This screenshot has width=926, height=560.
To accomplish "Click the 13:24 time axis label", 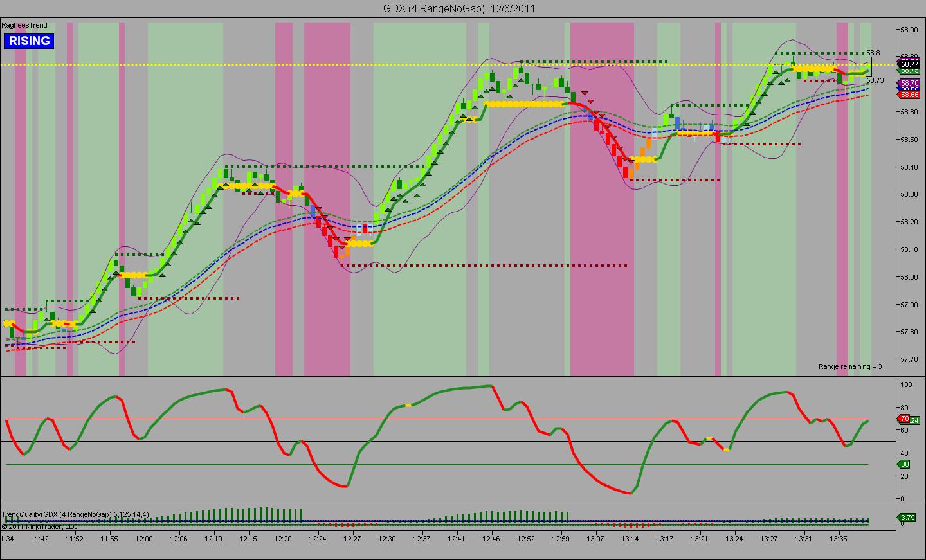I will point(734,539).
